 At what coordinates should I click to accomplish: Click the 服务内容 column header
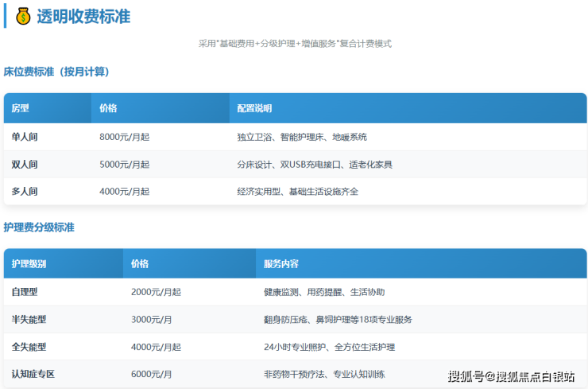click(281, 263)
